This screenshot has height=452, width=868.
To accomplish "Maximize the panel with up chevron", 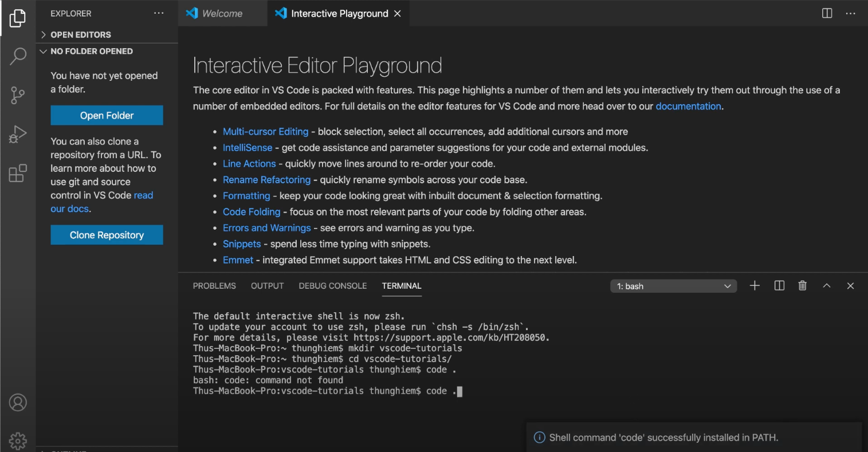I will [826, 285].
